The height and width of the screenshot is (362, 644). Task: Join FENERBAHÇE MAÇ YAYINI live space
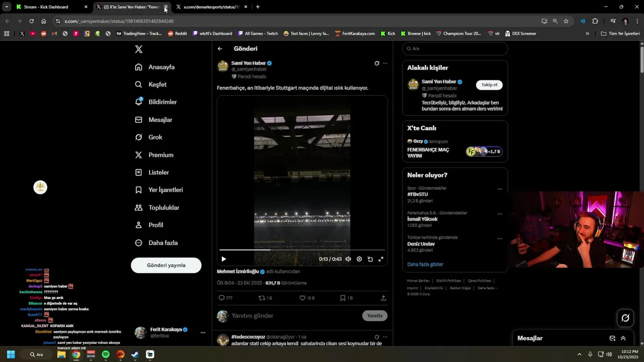click(455, 149)
